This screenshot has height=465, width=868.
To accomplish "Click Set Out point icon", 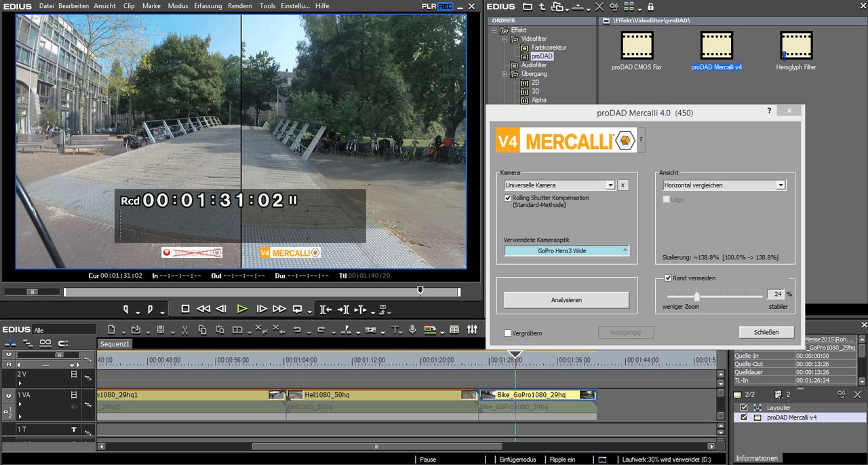I will click(151, 309).
